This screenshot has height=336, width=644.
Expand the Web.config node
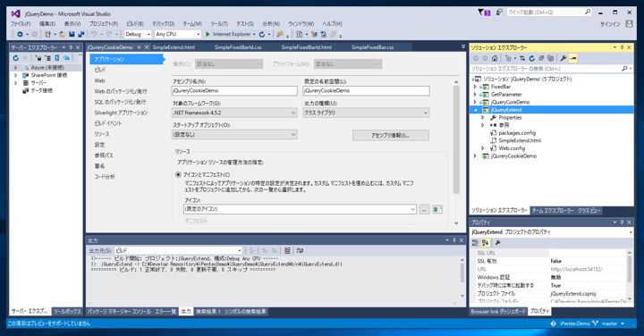tap(483, 148)
